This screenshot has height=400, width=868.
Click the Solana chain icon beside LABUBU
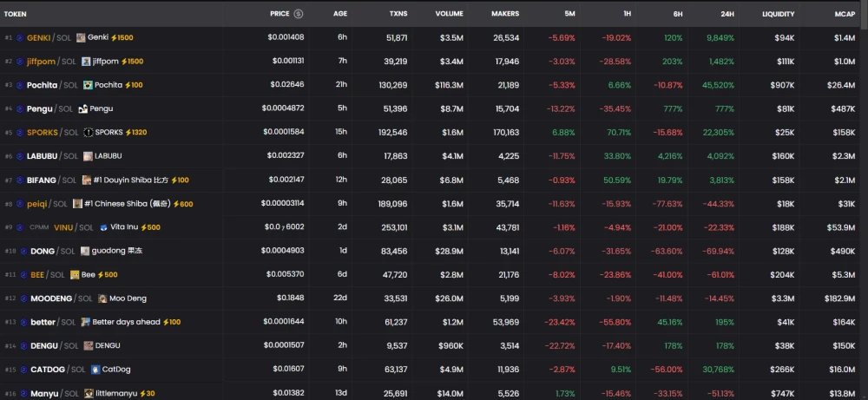coord(19,156)
